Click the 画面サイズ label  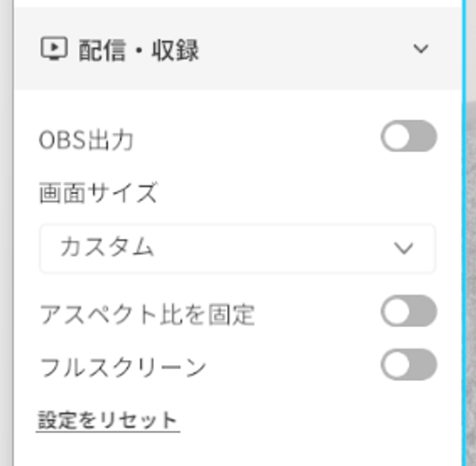click(x=98, y=193)
